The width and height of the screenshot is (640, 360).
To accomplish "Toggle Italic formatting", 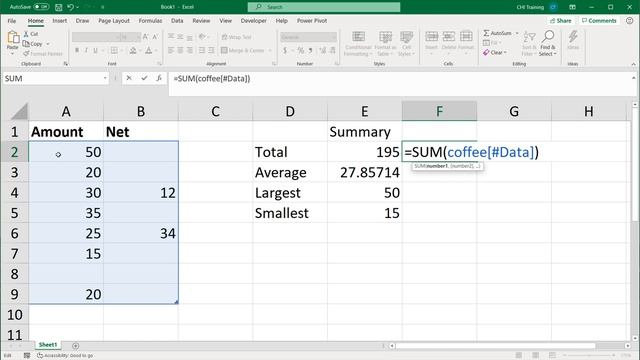I will tap(86, 50).
